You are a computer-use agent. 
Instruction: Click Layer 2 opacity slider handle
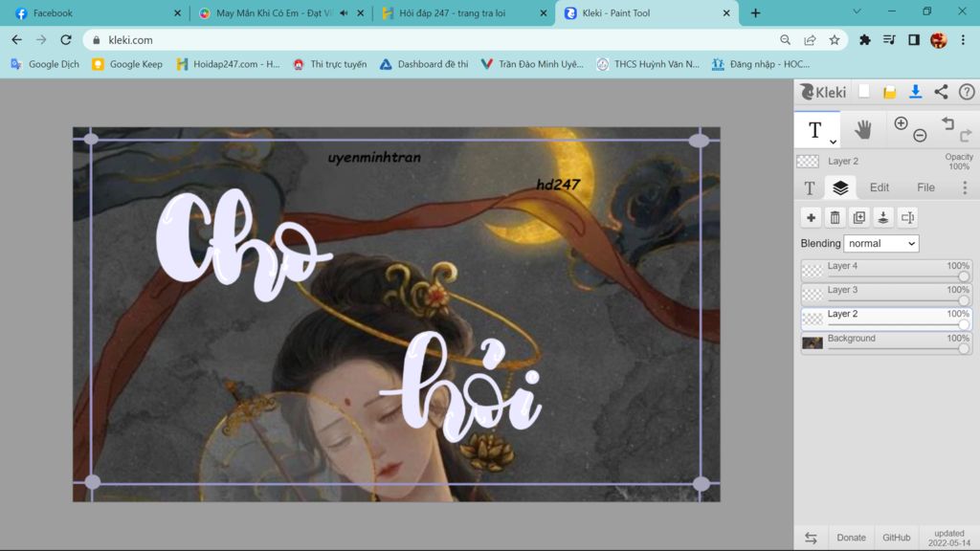click(963, 324)
